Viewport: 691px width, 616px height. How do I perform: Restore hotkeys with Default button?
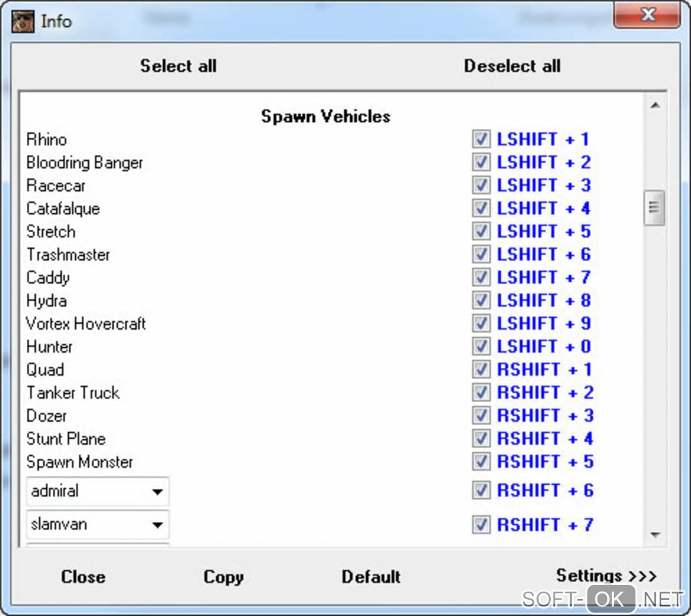click(x=371, y=577)
